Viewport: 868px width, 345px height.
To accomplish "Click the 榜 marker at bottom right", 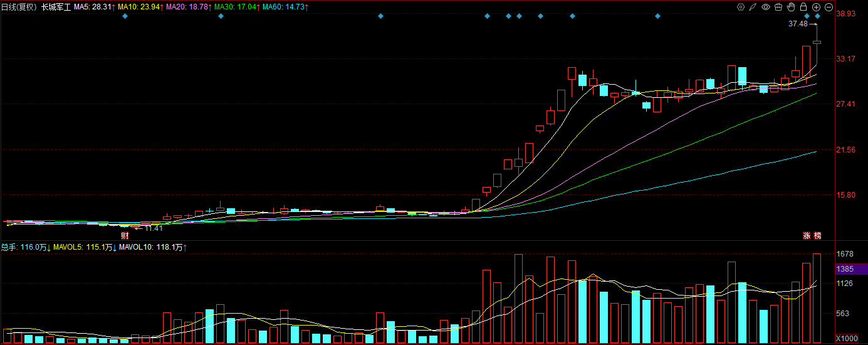I will (x=817, y=236).
